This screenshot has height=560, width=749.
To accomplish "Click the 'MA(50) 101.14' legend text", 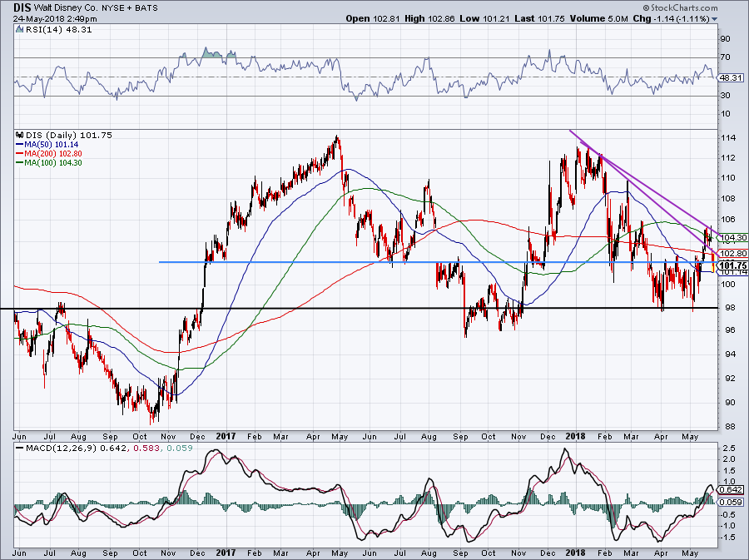I will click(52, 145).
